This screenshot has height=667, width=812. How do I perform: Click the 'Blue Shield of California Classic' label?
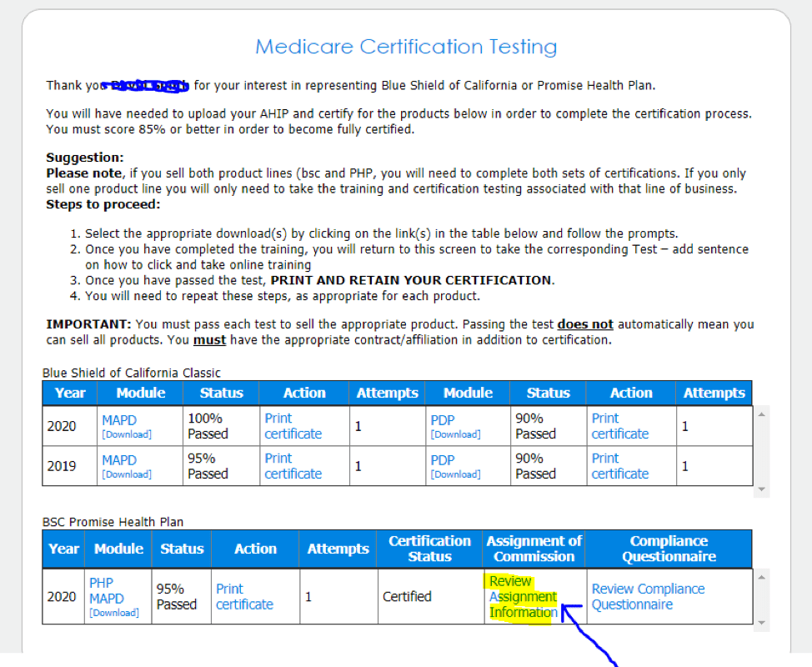132,373
